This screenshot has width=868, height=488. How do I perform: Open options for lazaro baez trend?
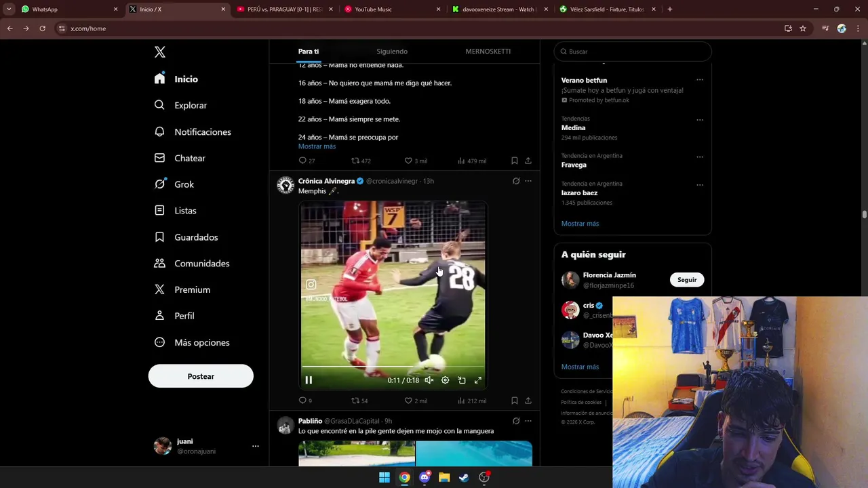[700, 185]
